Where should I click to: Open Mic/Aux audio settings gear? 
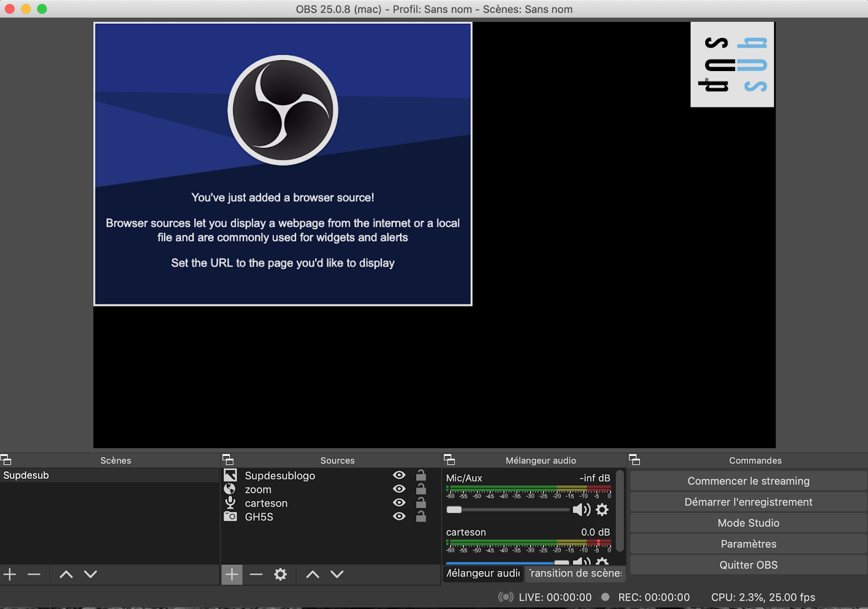point(602,510)
